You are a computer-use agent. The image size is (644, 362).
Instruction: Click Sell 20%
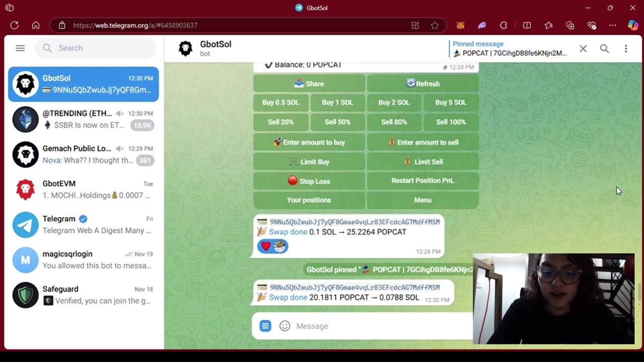pyautogui.click(x=281, y=122)
